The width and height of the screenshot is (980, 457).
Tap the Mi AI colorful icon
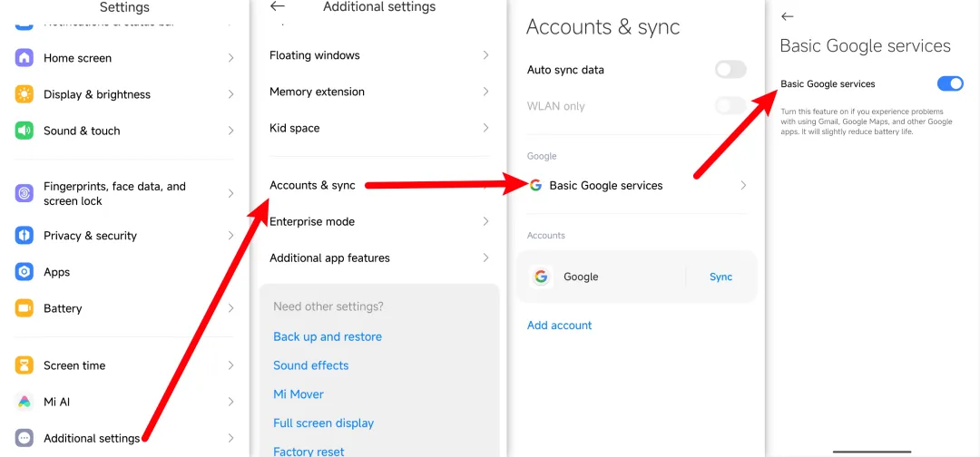coord(24,402)
